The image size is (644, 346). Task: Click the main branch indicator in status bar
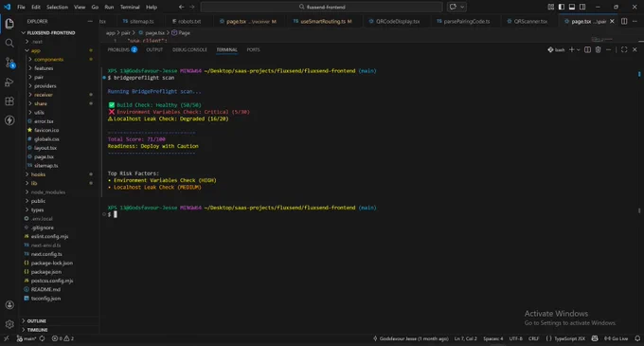coord(27,338)
